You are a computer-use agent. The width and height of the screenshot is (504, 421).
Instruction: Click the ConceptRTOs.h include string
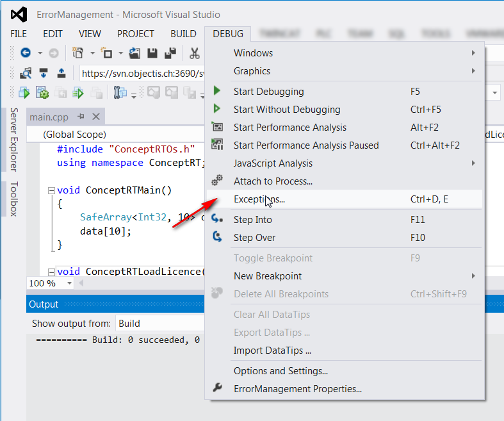coord(152,149)
